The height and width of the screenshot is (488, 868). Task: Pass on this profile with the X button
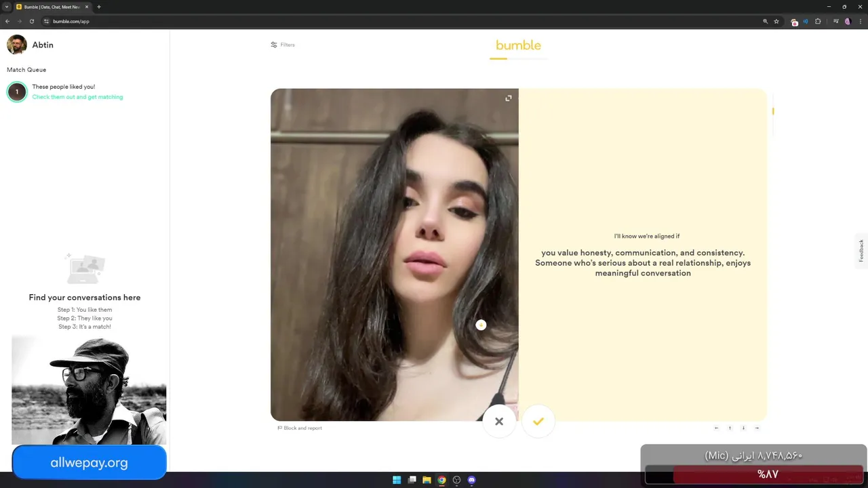click(499, 422)
